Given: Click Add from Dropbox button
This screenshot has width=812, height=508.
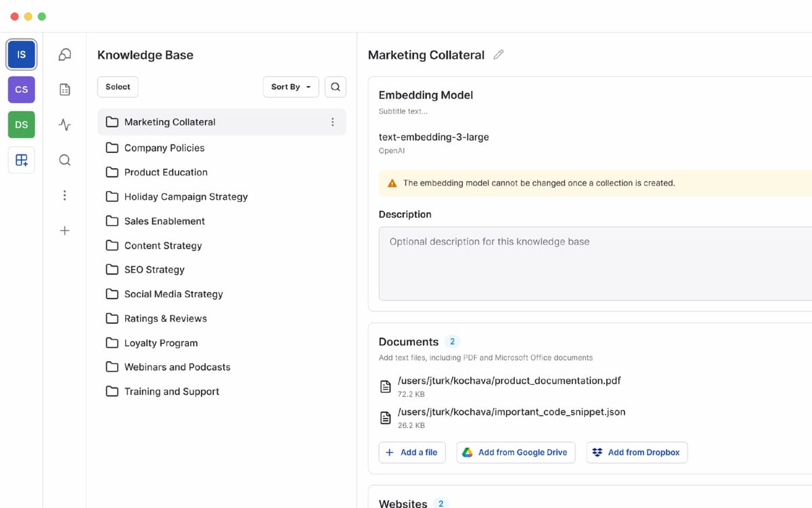Looking at the screenshot, I should tap(637, 452).
